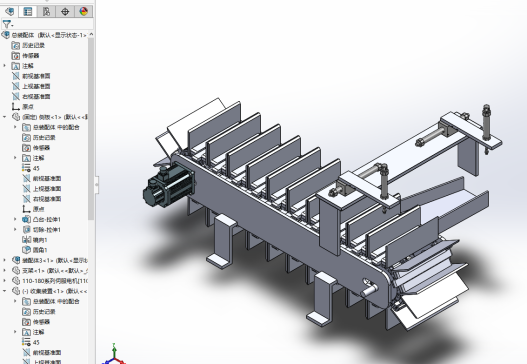Expand the 支架<1> part

[4, 271]
